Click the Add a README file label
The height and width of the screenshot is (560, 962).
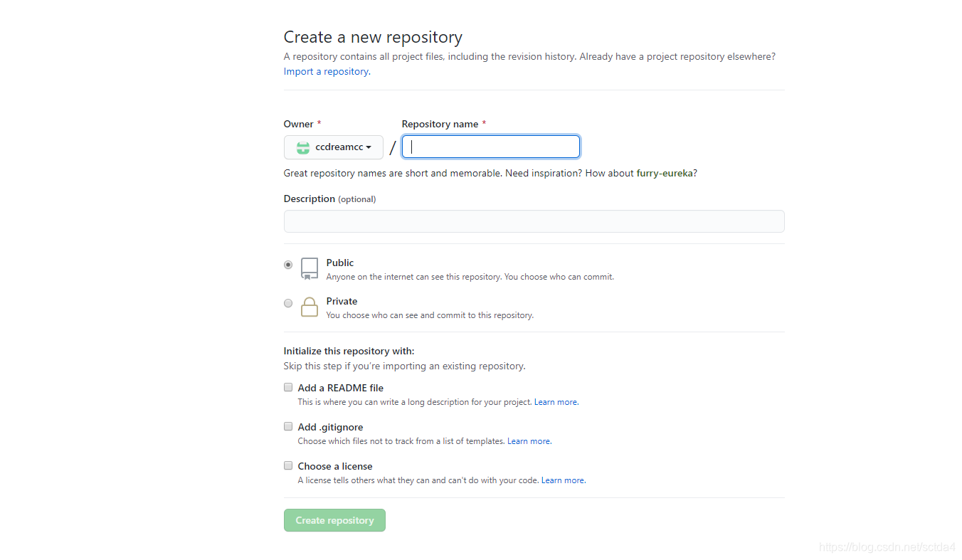pos(341,388)
